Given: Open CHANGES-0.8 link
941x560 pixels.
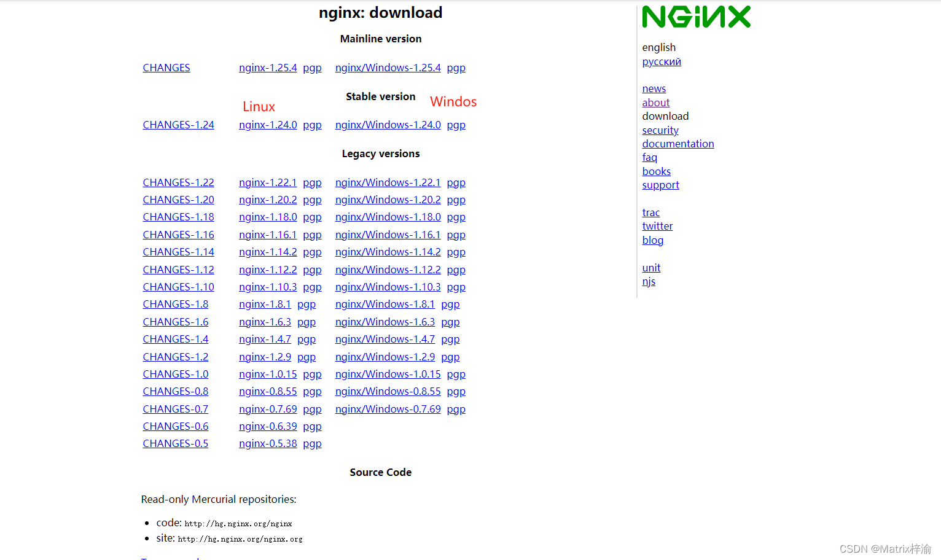Looking at the screenshot, I should pyautogui.click(x=176, y=391).
